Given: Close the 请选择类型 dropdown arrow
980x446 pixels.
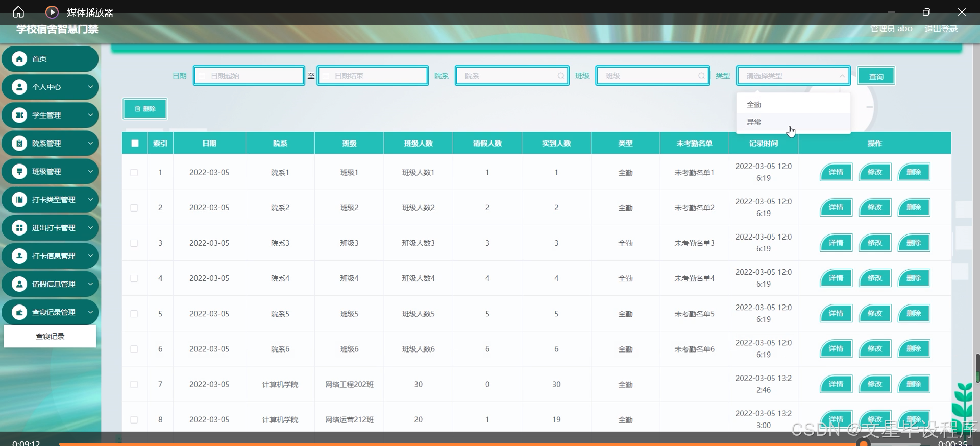Looking at the screenshot, I should tap(842, 76).
